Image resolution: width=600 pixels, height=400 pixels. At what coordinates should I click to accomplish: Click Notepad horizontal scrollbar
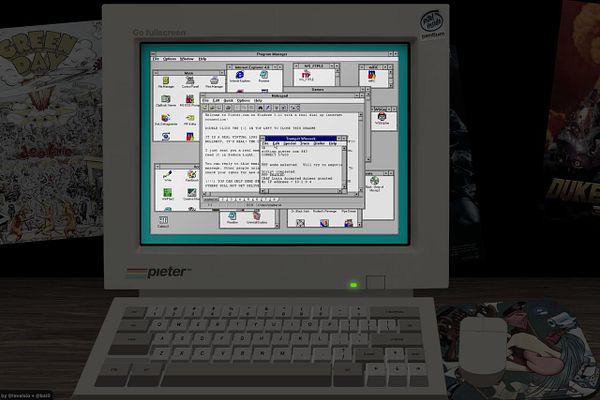click(280, 194)
